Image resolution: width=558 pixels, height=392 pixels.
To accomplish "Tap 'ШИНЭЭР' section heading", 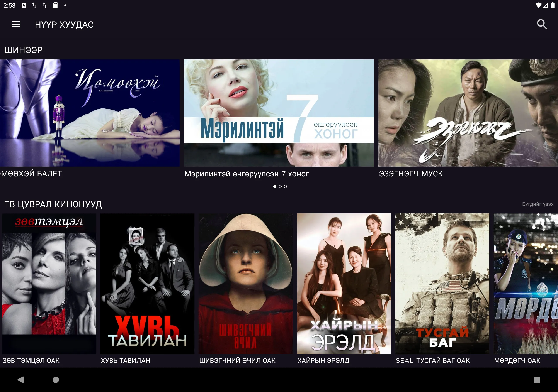I will point(23,50).
